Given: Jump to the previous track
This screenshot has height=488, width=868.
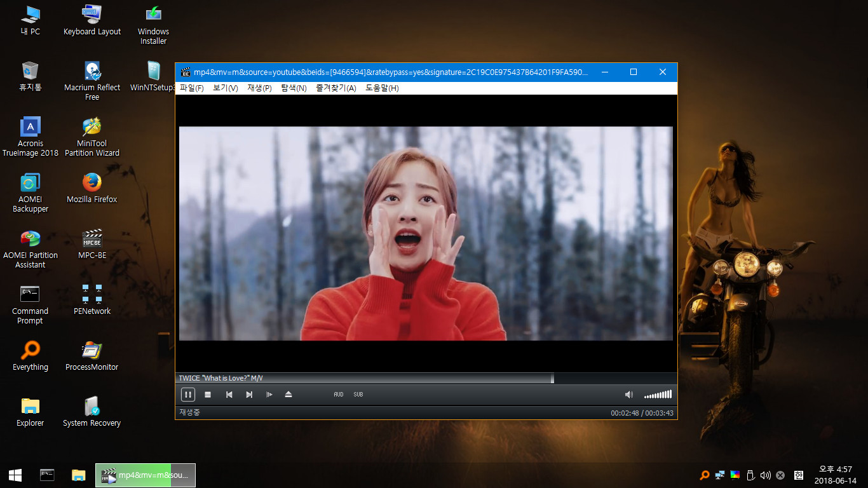Looking at the screenshot, I should pos(229,395).
